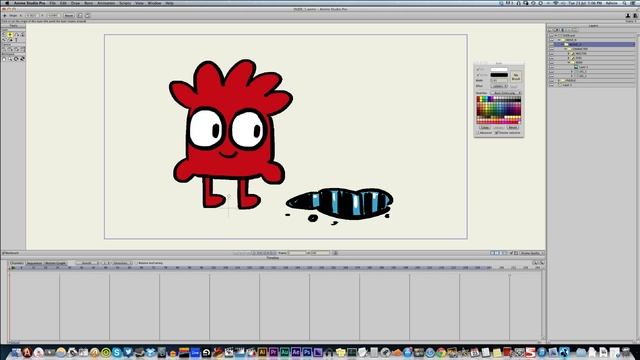Open the Apple menu
The height and width of the screenshot is (360, 640).
pos(7,3)
